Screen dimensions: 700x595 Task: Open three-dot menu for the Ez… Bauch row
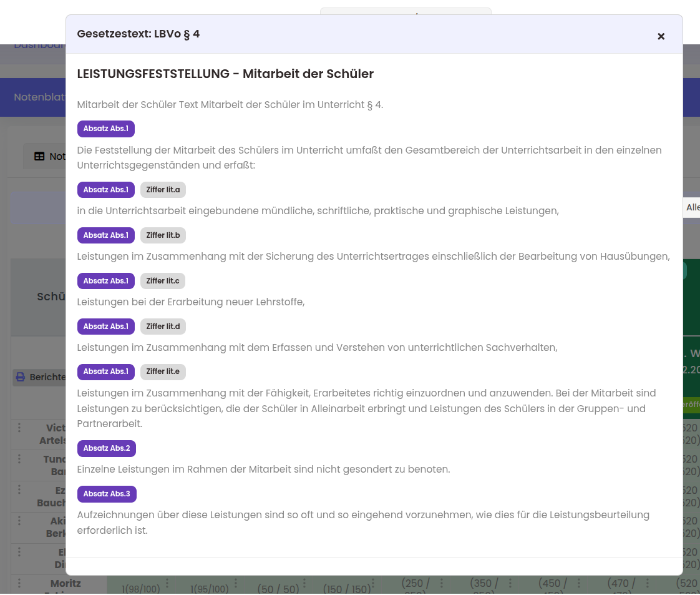19,490
